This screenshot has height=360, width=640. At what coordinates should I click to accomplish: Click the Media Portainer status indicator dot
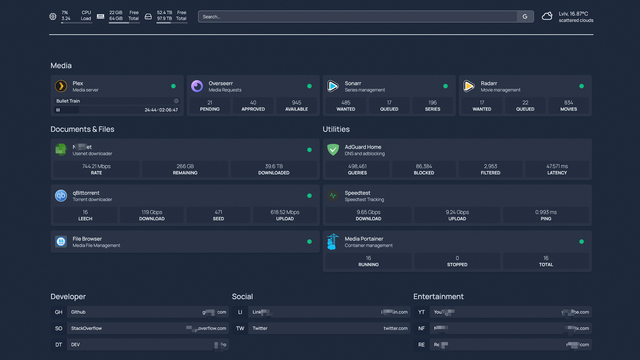pos(581,242)
